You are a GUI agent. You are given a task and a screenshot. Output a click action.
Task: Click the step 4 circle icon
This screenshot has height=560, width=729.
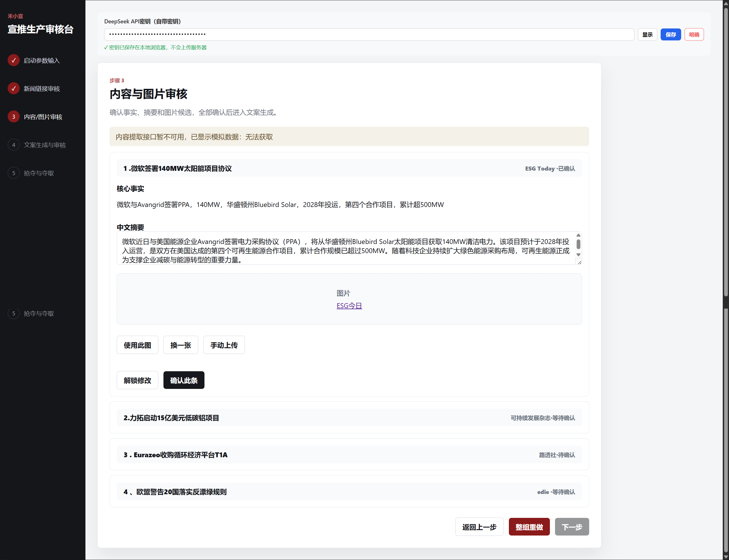click(x=14, y=145)
